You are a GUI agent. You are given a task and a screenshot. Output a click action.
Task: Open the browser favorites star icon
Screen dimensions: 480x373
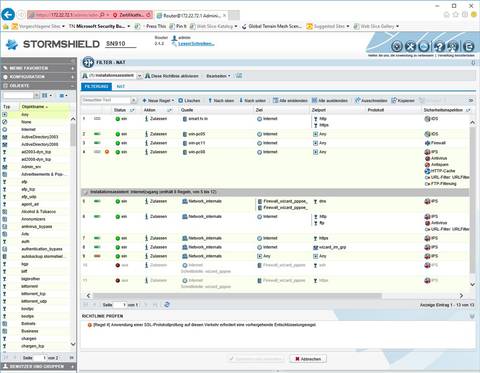456,15
